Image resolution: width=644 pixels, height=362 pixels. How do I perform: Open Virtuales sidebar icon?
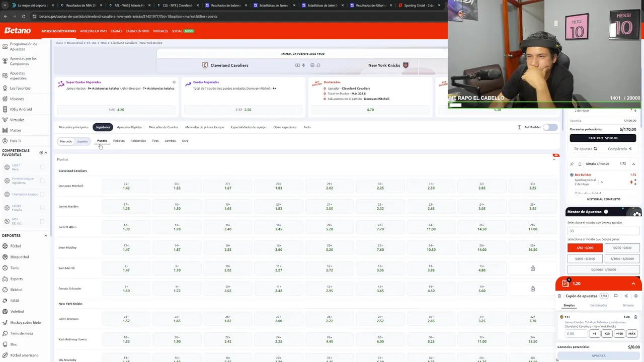[x=5, y=120]
